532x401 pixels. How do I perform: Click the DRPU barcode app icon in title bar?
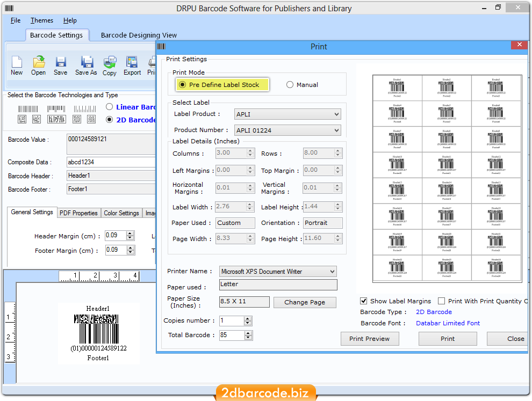9,8
